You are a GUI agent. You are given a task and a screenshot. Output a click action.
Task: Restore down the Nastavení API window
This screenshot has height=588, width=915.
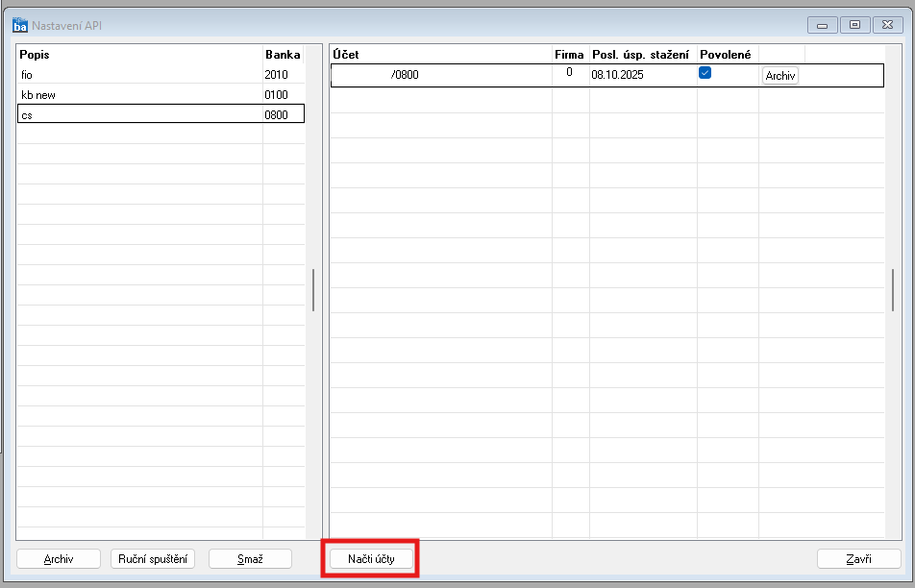click(854, 25)
